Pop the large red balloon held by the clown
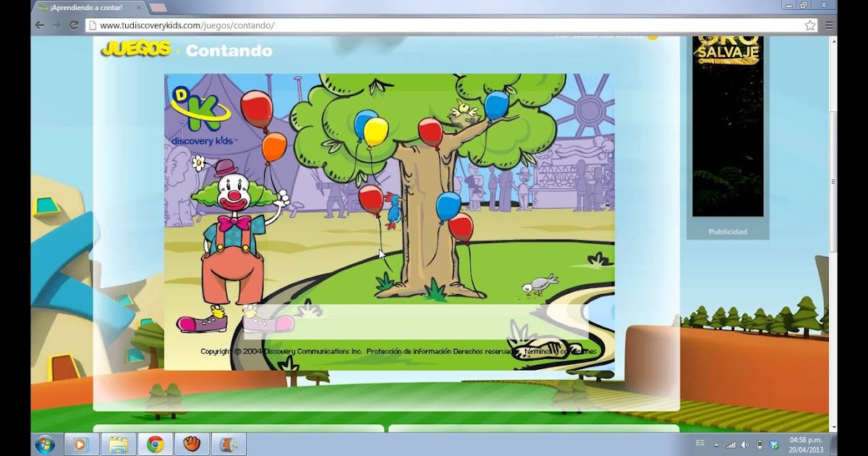The width and height of the screenshot is (868, 456). click(x=257, y=109)
